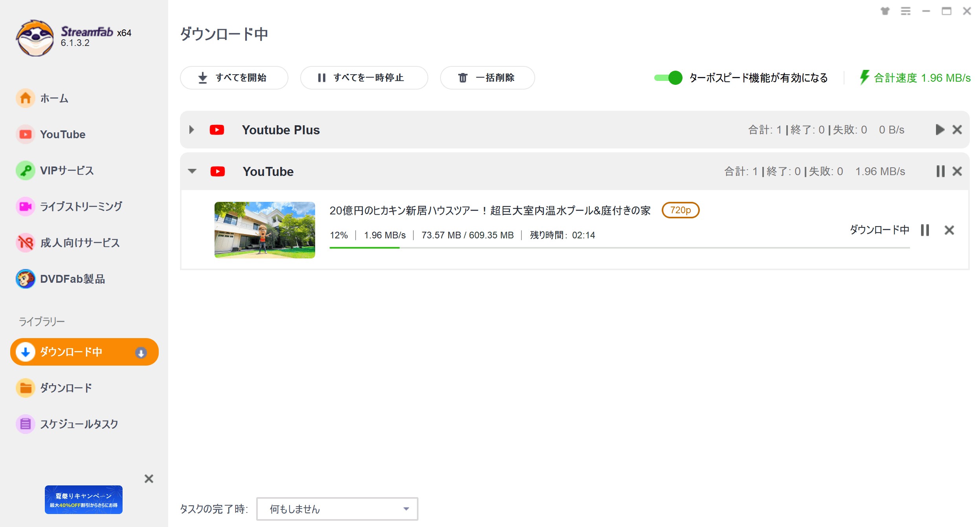This screenshot has height=527, width=980.
Task: Open the hamburger menu icon
Action: point(905,11)
